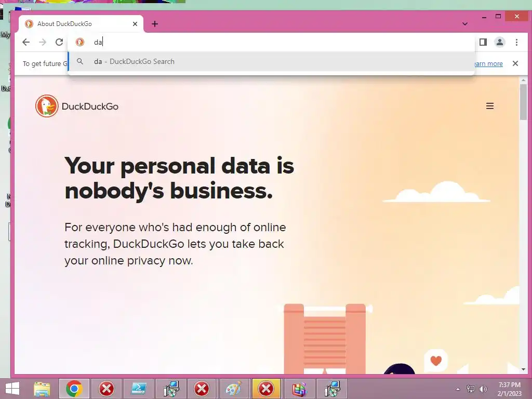Follow the Learn more link

point(488,63)
